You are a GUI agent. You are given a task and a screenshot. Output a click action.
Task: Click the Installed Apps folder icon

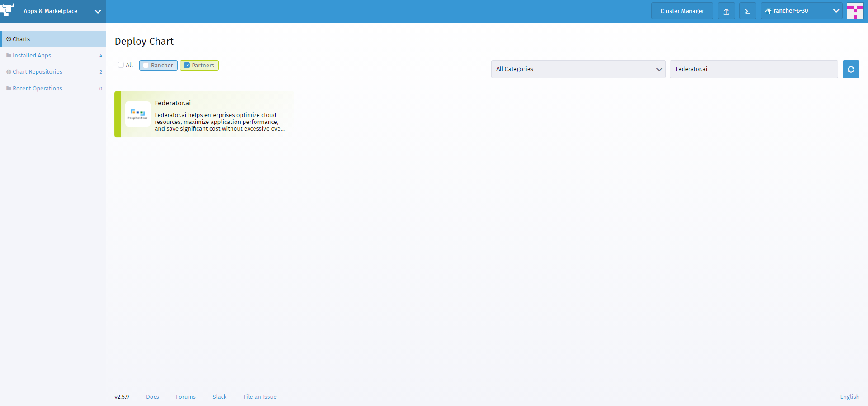[x=9, y=55]
